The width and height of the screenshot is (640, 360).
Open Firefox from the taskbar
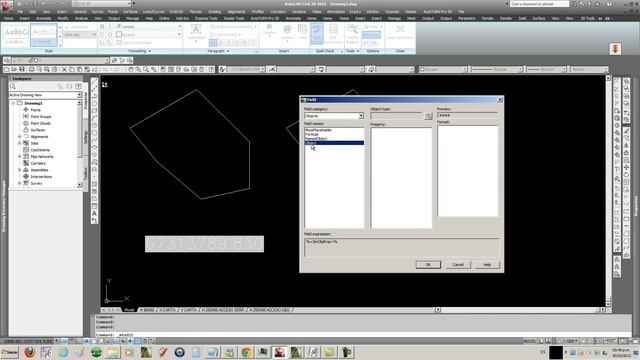pos(29,352)
